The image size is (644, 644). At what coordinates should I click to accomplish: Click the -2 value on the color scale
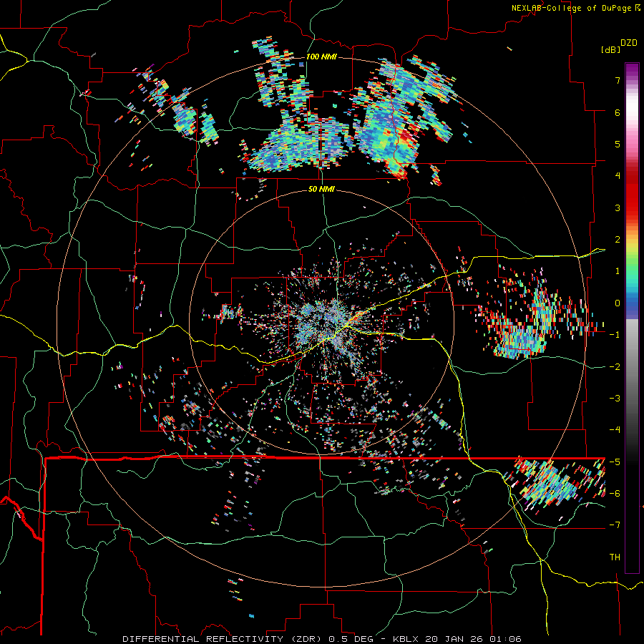click(x=615, y=367)
